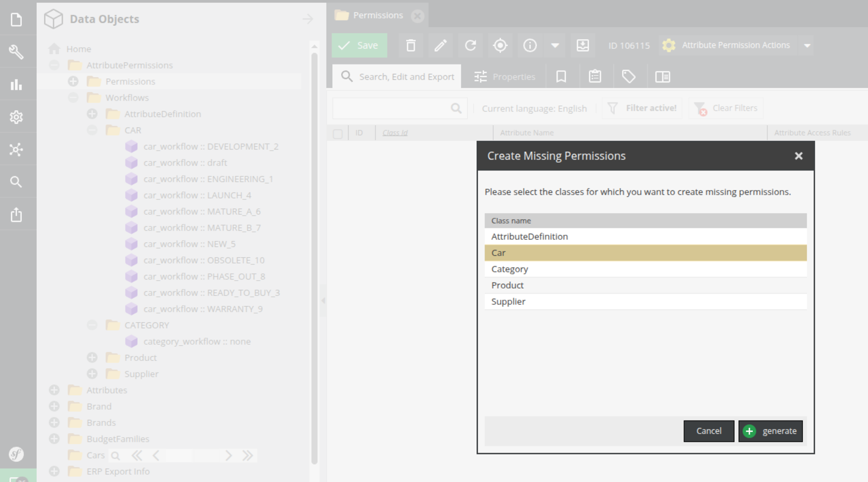Image resolution: width=868 pixels, height=482 pixels.
Task: Open the Documents sidebar icon
Action: click(16, 19)
